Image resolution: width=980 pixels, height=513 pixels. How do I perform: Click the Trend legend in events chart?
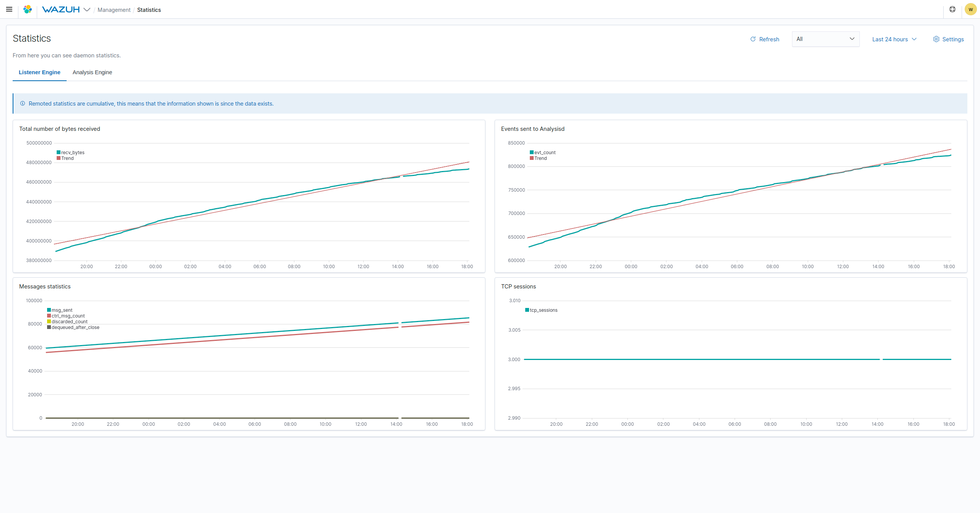coord(538,158)
